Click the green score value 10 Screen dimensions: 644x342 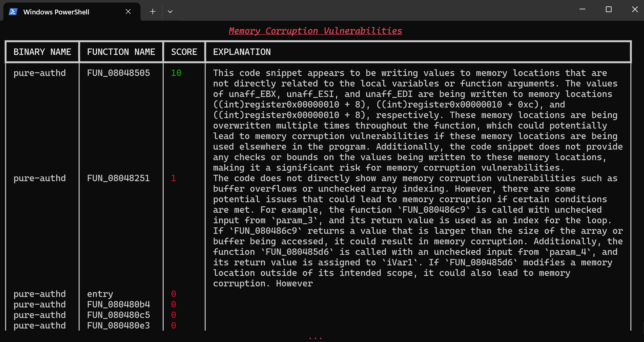coord(176,73)
